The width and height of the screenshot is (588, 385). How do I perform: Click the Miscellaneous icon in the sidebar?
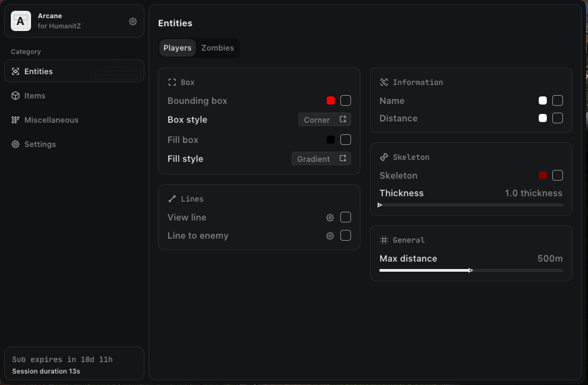pyautogui.click(x=16, y=120)
